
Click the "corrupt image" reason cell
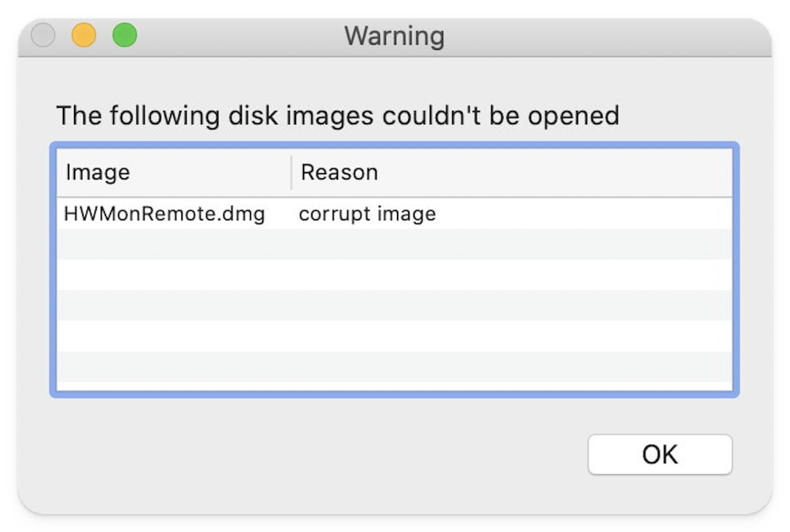tap(368, 214)
